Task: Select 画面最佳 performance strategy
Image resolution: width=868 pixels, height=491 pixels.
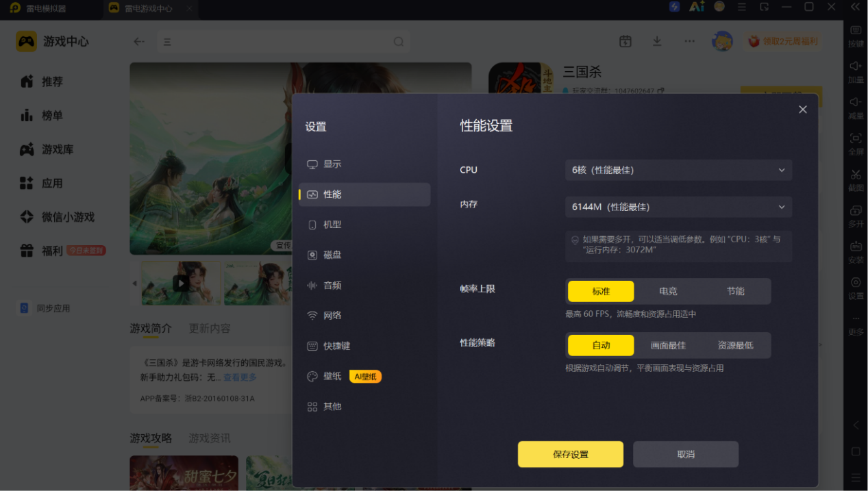Action: pos(668,345)
